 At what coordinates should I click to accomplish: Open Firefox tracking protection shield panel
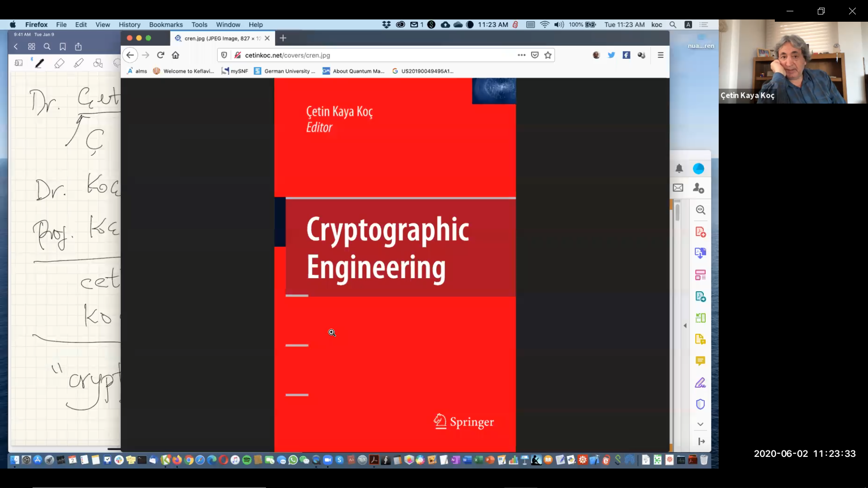(x=224, y=55)
